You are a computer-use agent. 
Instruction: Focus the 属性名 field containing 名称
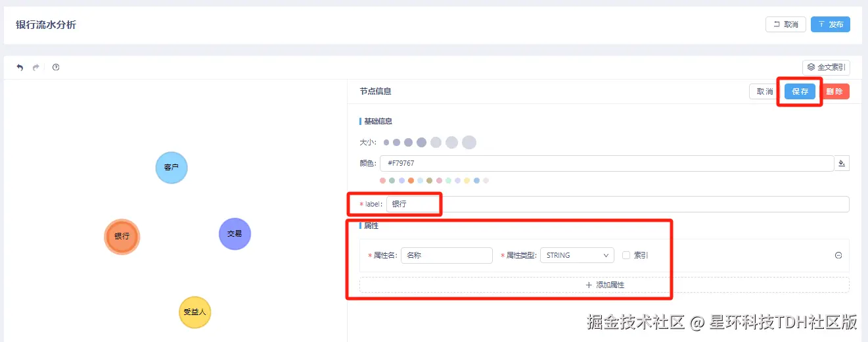(x=447, y=255)
